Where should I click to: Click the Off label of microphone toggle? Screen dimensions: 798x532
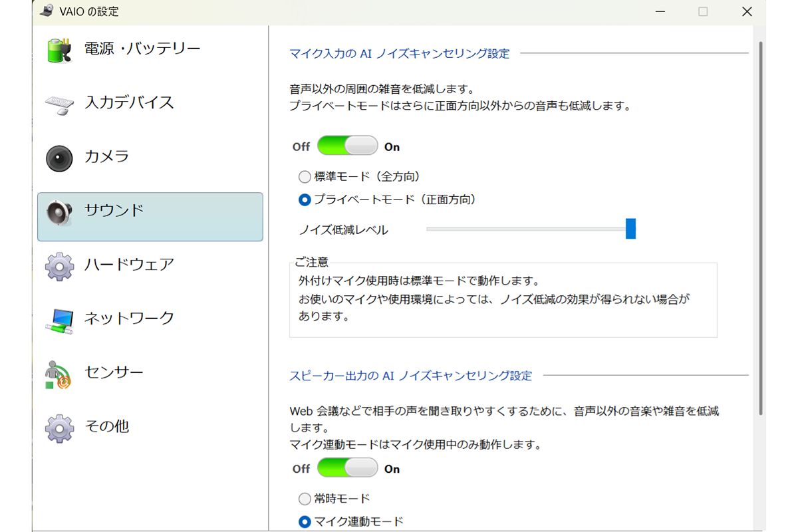(301, 147)
